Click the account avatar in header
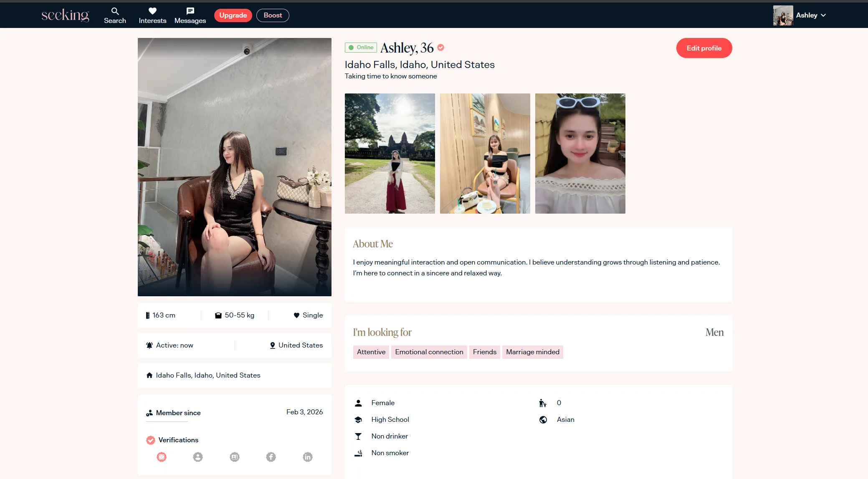Viewport: 868px width, 479px height. pyautogui.click(x=783, y=15)
